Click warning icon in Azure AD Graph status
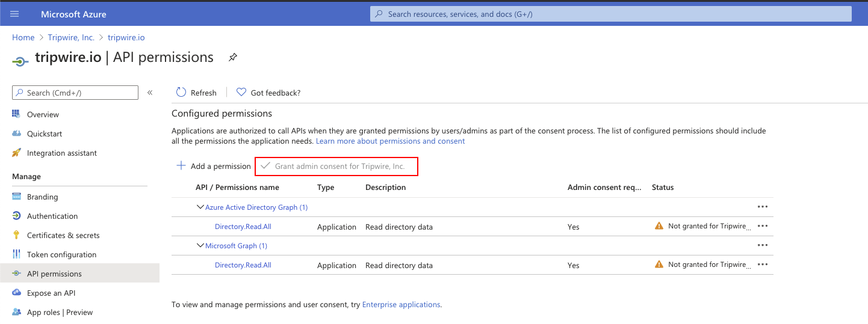The width and height of the screenshot is (868, 324). click(x=659, y=226)
